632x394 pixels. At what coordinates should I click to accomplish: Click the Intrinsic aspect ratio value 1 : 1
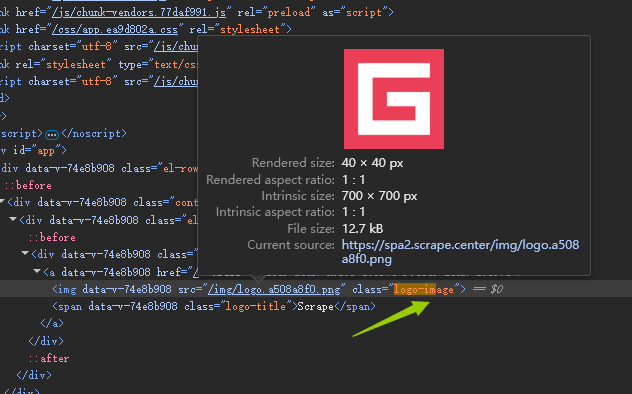[353, 212]
